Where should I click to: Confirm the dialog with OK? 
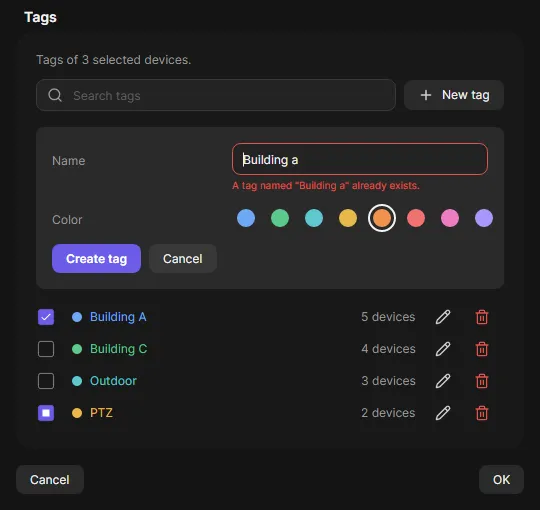501,480
